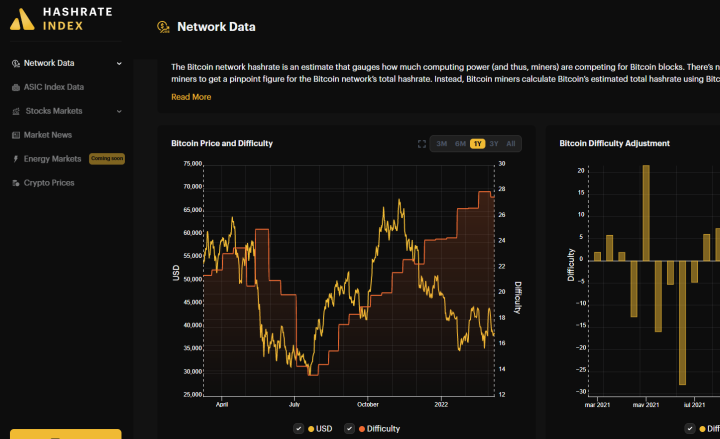The image size is (720, 439).
Task: Click the Energy Markets lightning icon
Action: coord(15,159)
